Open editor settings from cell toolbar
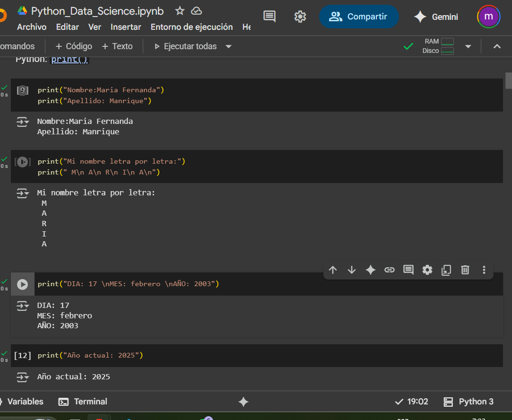Screen dimensions: 512x420 click(x=427, y=270)
